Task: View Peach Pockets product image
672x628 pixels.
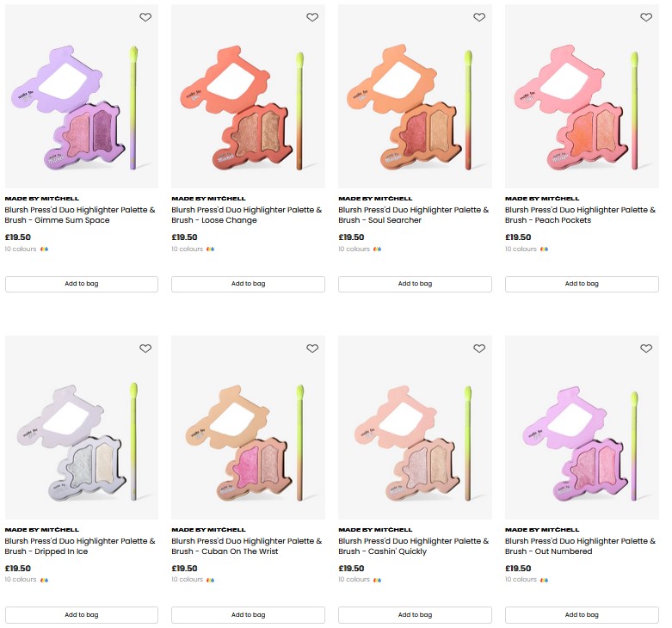Action: (x=581, y=96)
